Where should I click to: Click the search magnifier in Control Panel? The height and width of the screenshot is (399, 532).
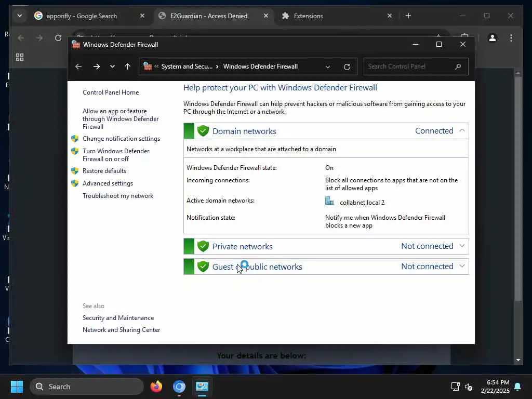[x=458, y=66]
